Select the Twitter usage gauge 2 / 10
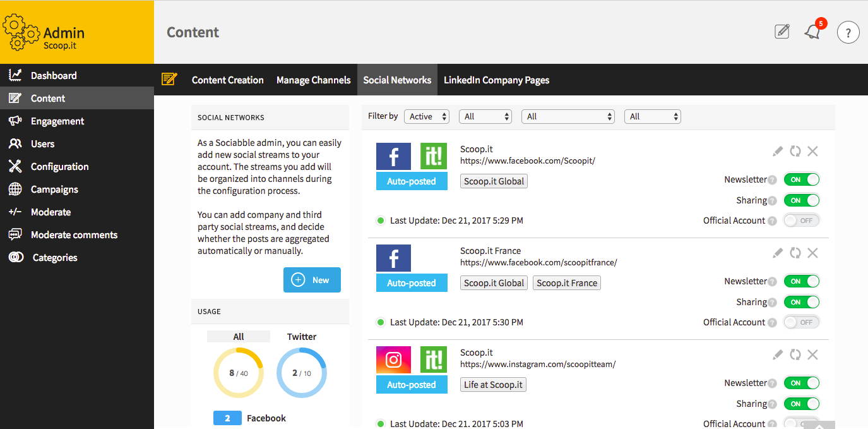Viewport: 868px width, 429px height. point(302,373)
